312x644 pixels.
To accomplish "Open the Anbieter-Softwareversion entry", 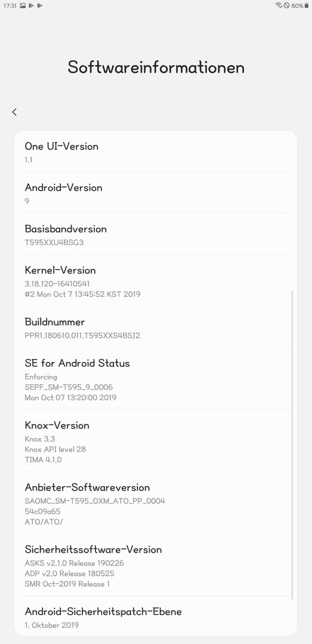I will click(156, 503).
